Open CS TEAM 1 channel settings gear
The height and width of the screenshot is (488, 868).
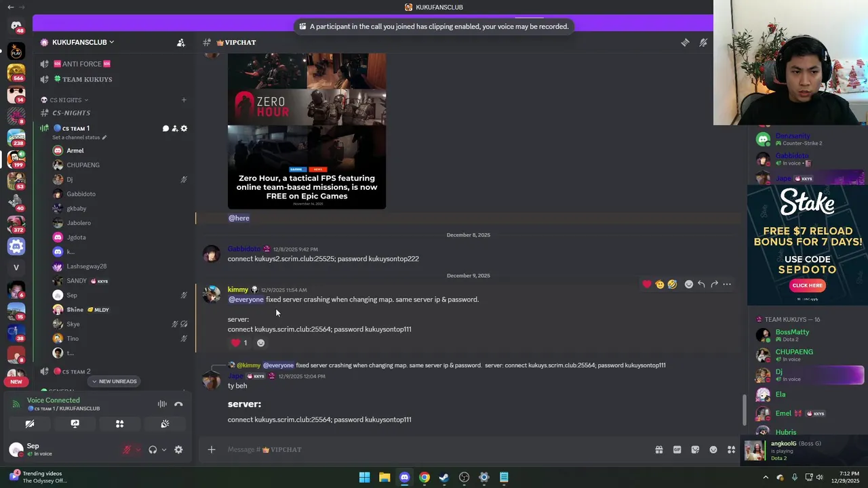[x=184, y=128]
